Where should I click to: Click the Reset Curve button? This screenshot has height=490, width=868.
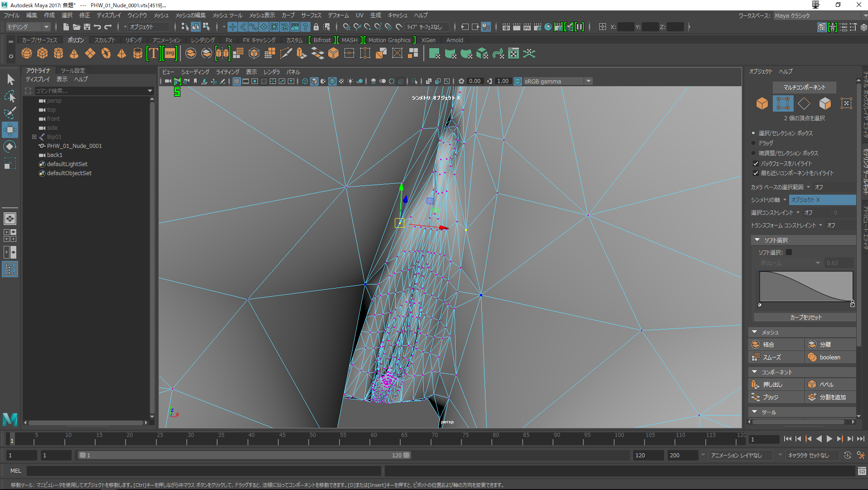click(x=805, y=318)
